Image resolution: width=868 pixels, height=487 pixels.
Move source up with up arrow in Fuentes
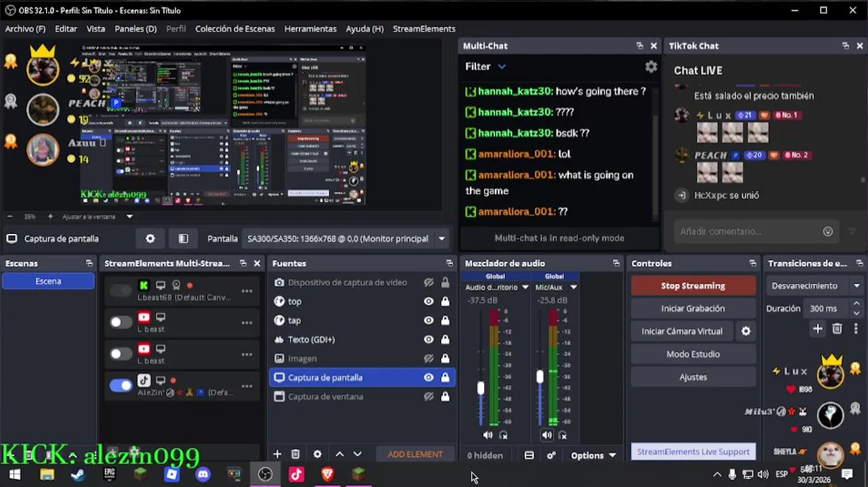339,455
